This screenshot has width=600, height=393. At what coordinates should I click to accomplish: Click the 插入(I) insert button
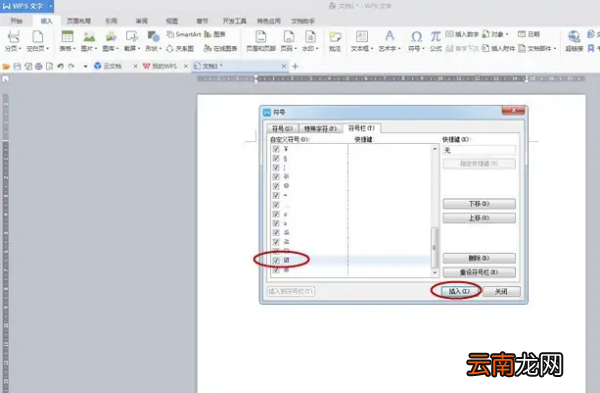(x=459, y=291)
